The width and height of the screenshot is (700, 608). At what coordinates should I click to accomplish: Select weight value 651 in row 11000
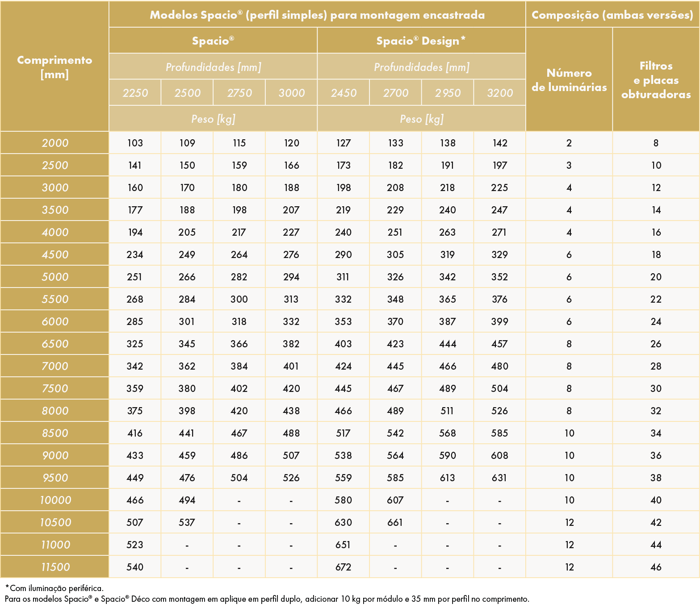coord(344,545)
